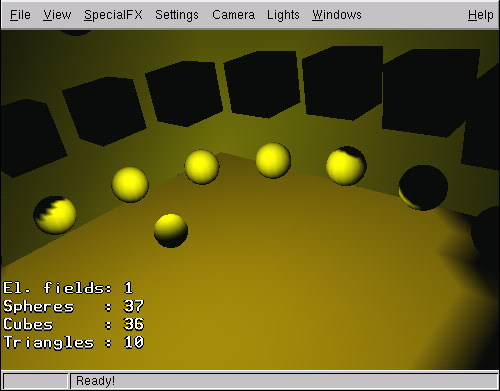The image size is (500, 391).
Task: Open the Help menu
Action: 480,15
